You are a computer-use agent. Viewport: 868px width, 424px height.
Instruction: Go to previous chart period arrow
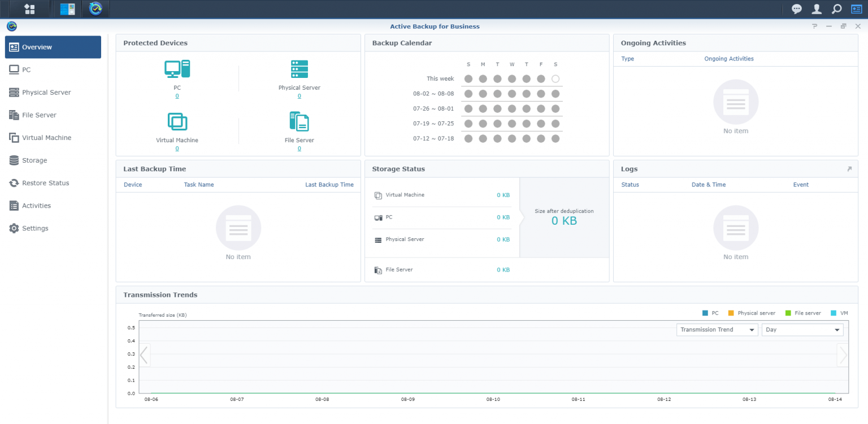(144, 355)
